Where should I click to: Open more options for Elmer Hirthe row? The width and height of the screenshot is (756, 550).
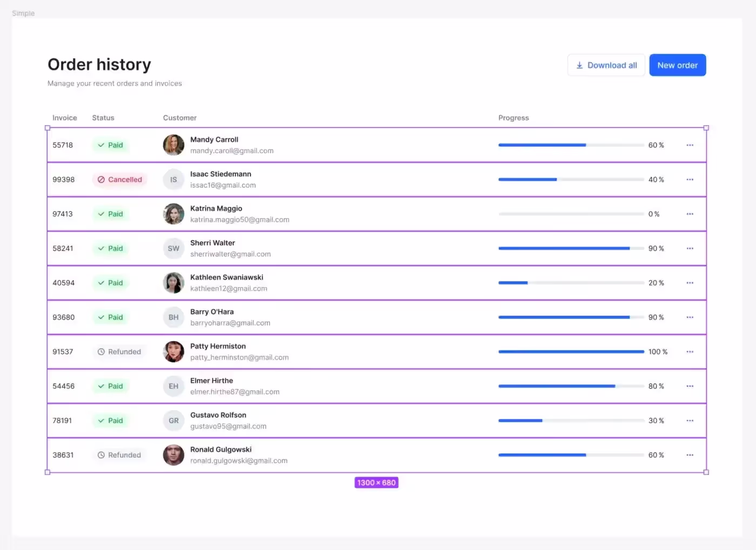690,386
